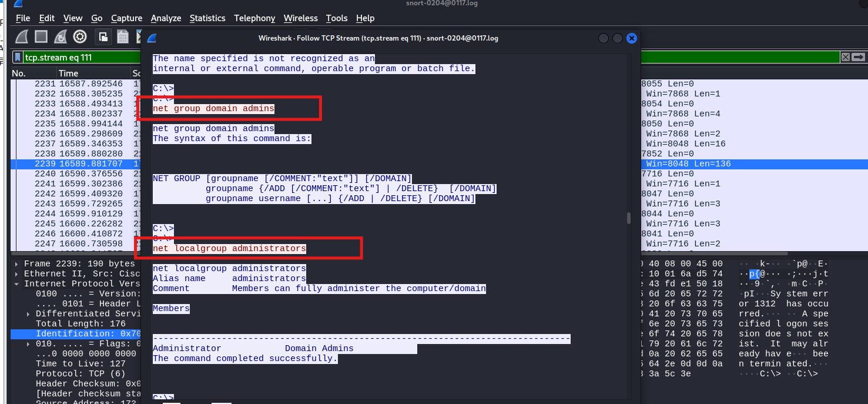Open the Edit menu
The width and height of the screenshot is (868, 404).
[x=47, y=18]
